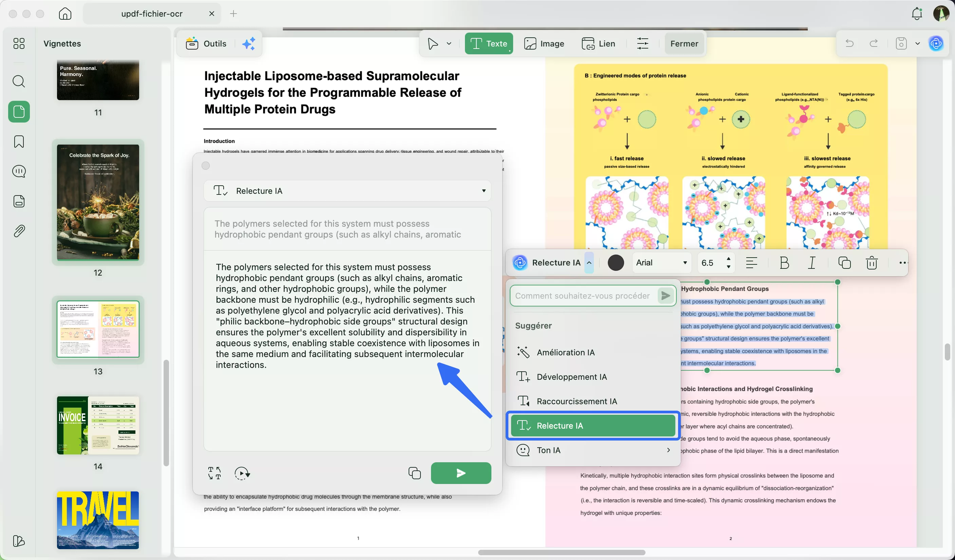Click the AI sparkle icon beside Outils
Image resolution: width=955 pixels, height=560 pixels.
coord(249,43)
